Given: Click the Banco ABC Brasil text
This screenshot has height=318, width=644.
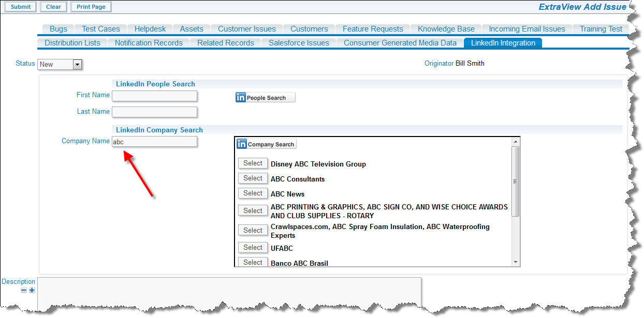Looking at the screenshot, I should click(x=299, y=263).
